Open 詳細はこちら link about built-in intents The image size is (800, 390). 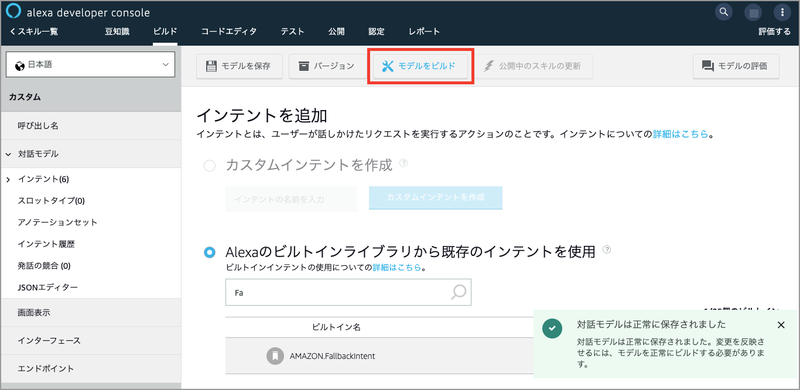tap(397, 267)
